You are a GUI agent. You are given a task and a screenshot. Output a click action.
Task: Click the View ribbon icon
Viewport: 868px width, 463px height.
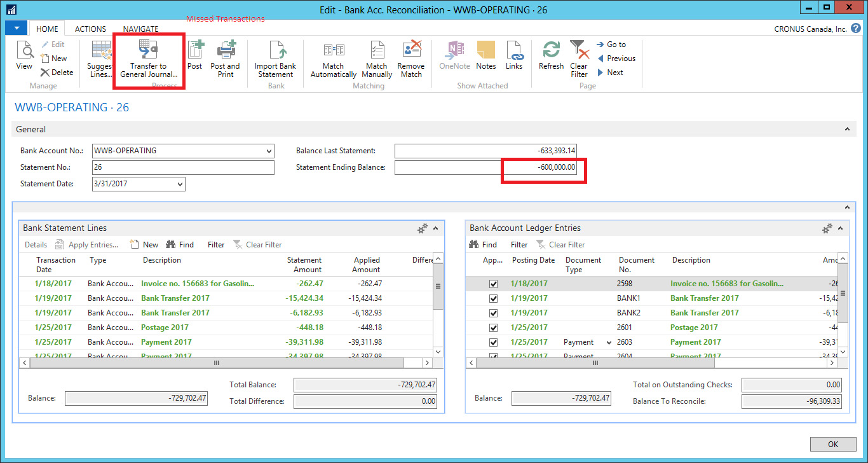point(24,50)
